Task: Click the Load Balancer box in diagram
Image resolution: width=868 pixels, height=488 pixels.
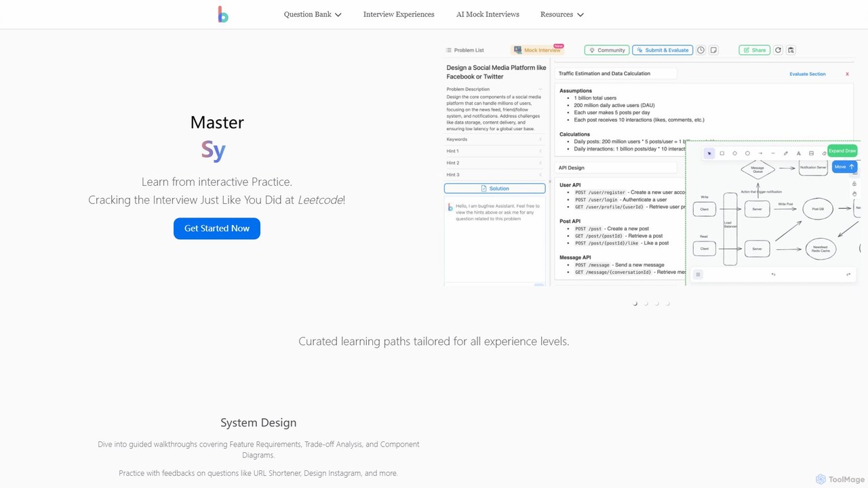Action: [730, 229]
